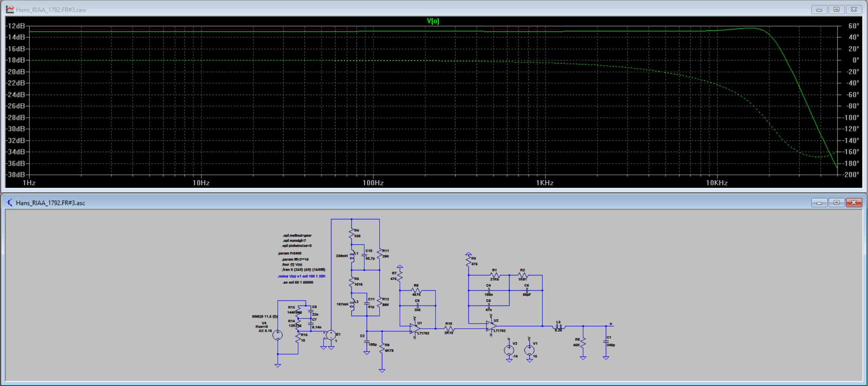Viewport: 868px width, 386px height.
Task: Select voltage source V4 symbol
Action: point(278,335)
